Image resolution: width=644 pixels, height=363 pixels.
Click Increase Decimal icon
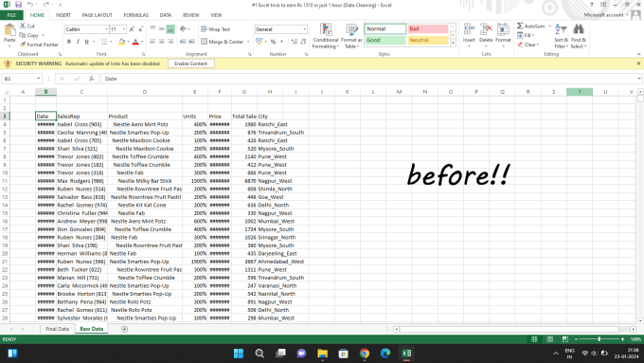click(x=295, y=42)
